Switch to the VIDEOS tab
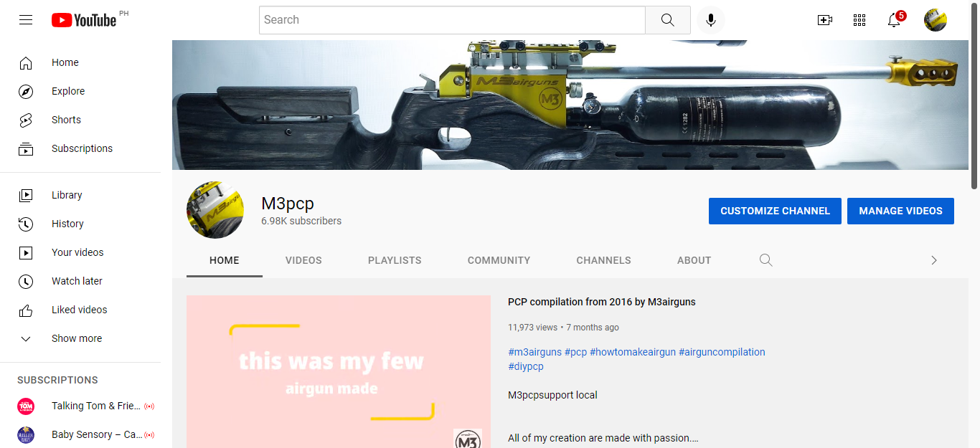Viewport: 980px width, 448px height. click(x=303, y=260)
